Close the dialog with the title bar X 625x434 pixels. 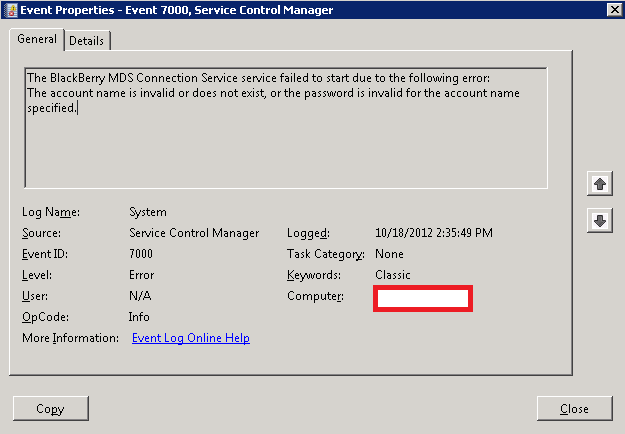click(612, 10)
